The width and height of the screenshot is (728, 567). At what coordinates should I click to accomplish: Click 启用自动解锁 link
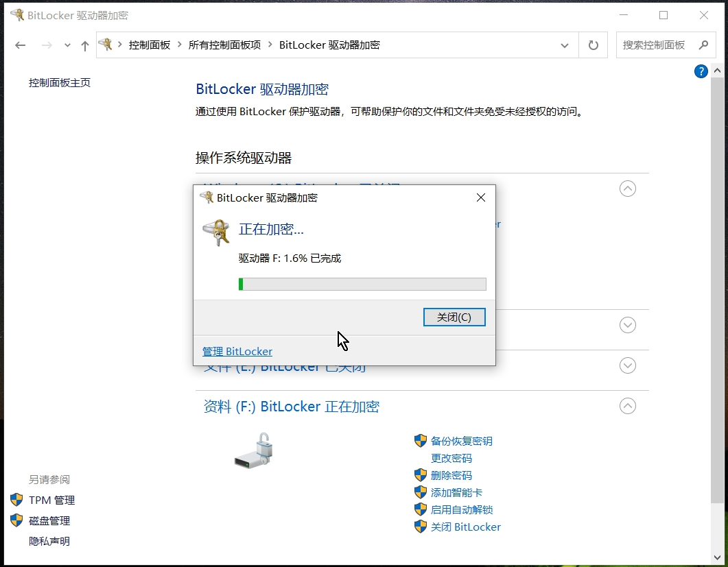click(x=462, y=509)
